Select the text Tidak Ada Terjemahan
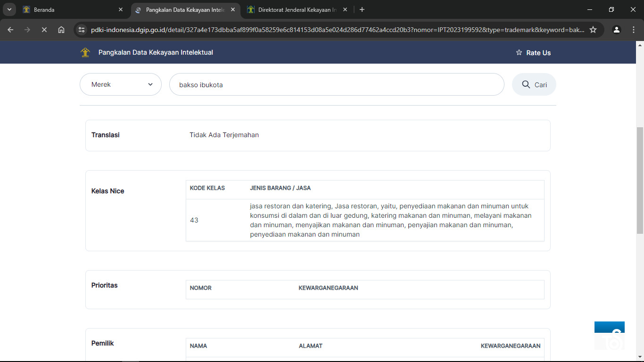 click(x=224, y=135)
